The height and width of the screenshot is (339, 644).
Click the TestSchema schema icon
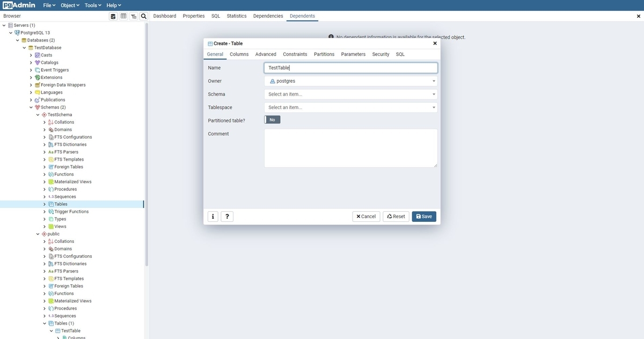tap(44, 115)
